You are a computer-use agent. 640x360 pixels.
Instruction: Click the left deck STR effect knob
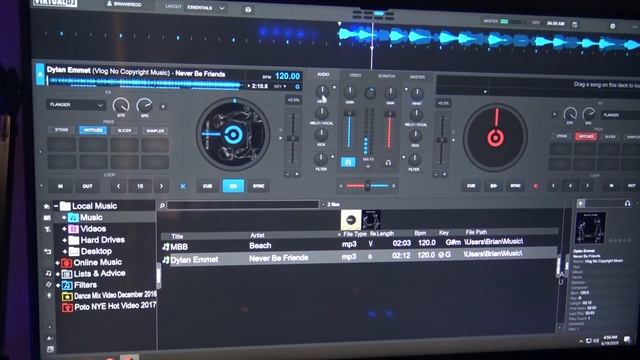tap(121, 106)
